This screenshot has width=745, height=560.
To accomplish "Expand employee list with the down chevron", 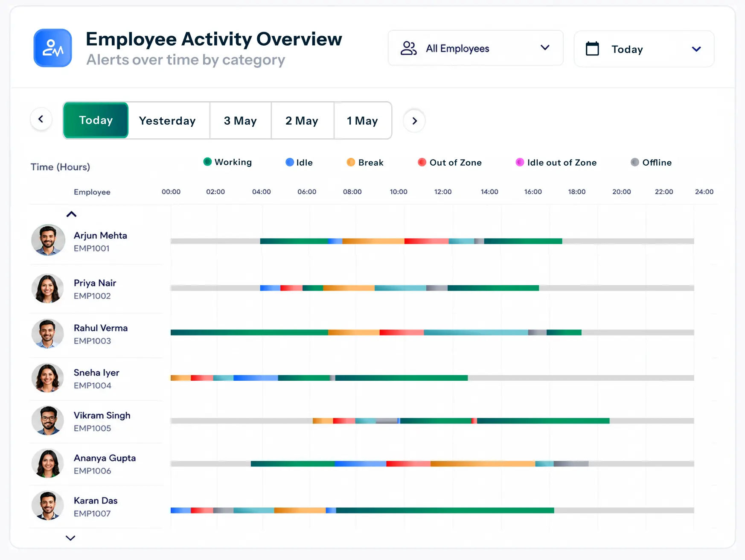I will pyautogui.click(x=70, y=538).
